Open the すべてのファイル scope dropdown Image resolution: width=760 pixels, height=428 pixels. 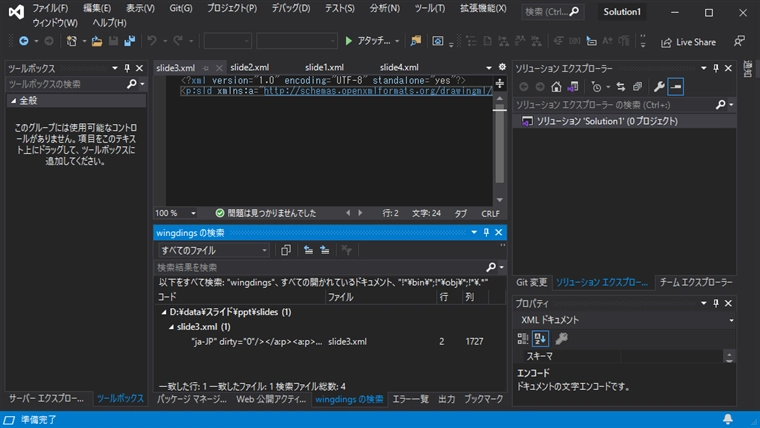pos(264,251)
